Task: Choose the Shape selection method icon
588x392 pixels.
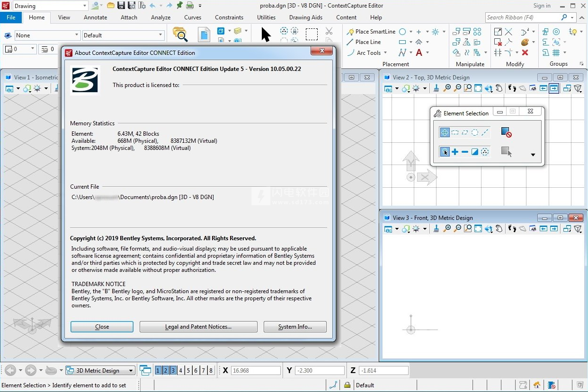Action: [465, 133]
